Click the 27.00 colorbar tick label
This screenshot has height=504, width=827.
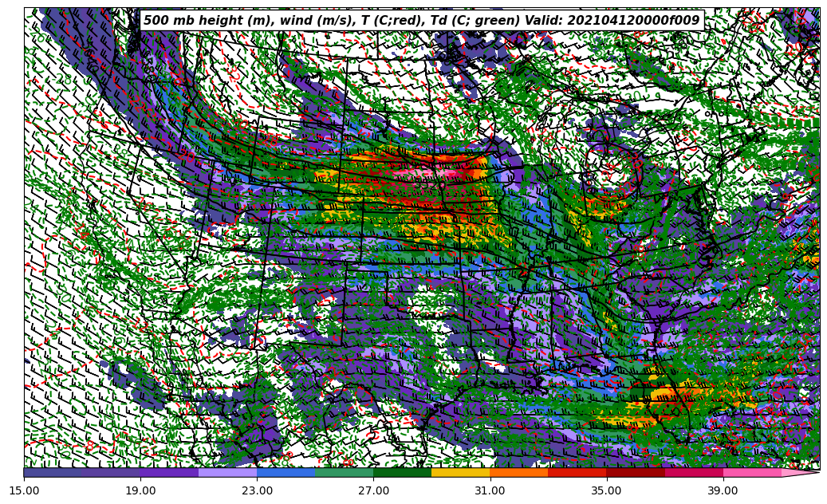point(373,490)
